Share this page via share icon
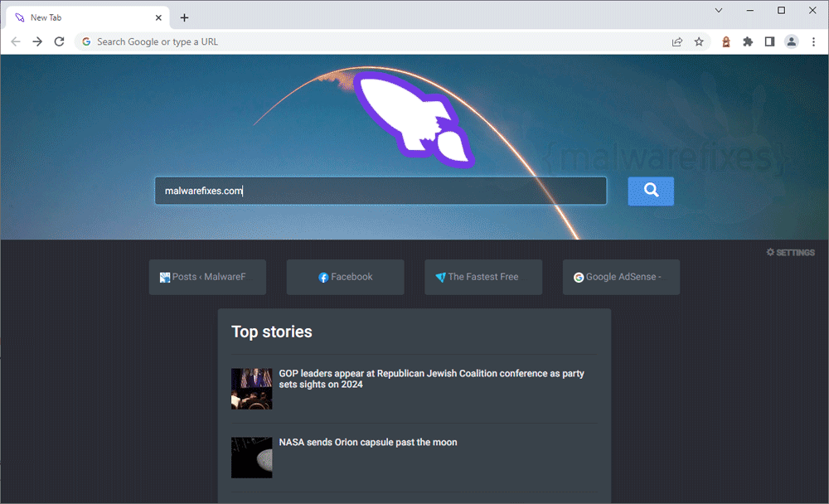This screenshot has width=829, height=504. [x=677, y=41]
